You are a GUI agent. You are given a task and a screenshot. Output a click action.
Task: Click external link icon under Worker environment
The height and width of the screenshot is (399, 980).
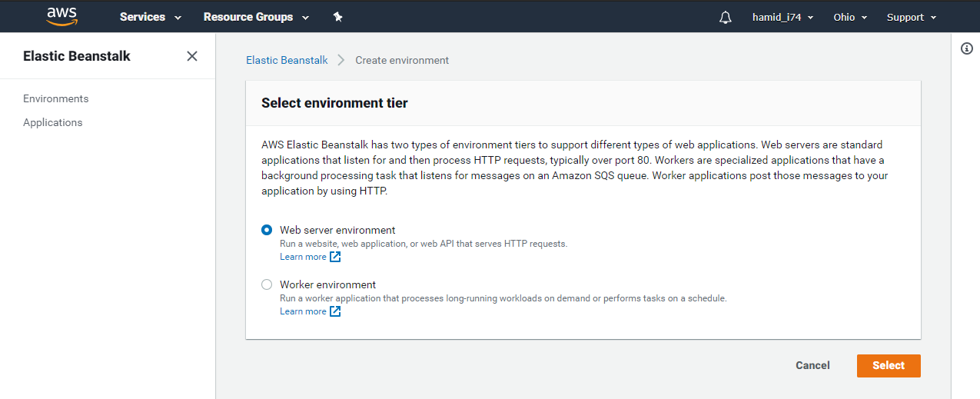pos(335,311)
